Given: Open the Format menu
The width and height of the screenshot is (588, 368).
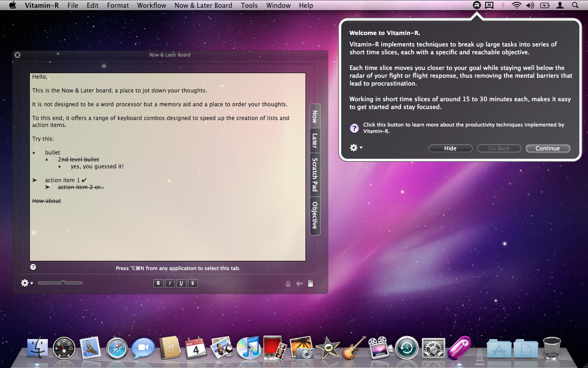Looking at the screenshot, I should (118, 6).
